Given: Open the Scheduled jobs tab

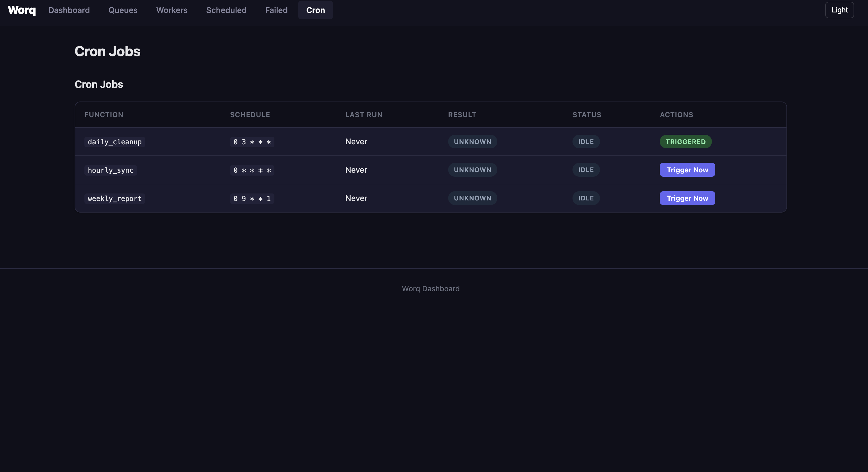Looking at the screenshot, I should 226,10.
